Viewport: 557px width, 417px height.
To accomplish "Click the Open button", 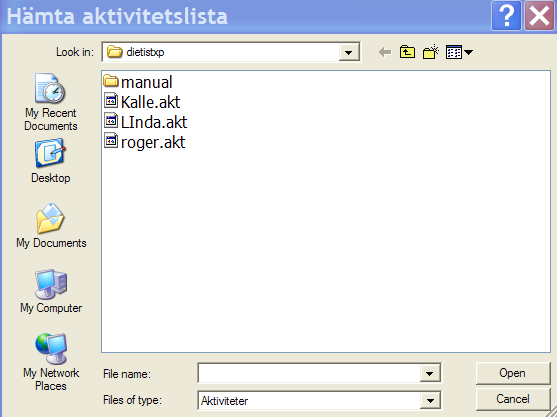I will tap(513, 373).
